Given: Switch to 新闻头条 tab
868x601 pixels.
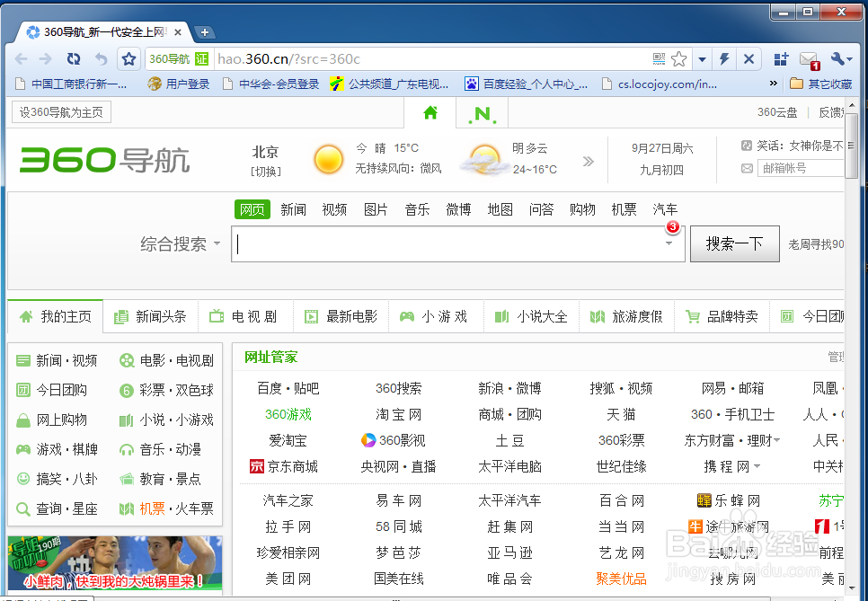Looking at the screenshot, I should (151, 316).
